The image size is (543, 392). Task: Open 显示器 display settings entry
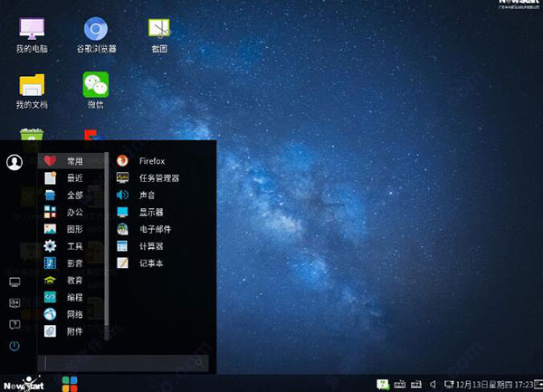140,212
